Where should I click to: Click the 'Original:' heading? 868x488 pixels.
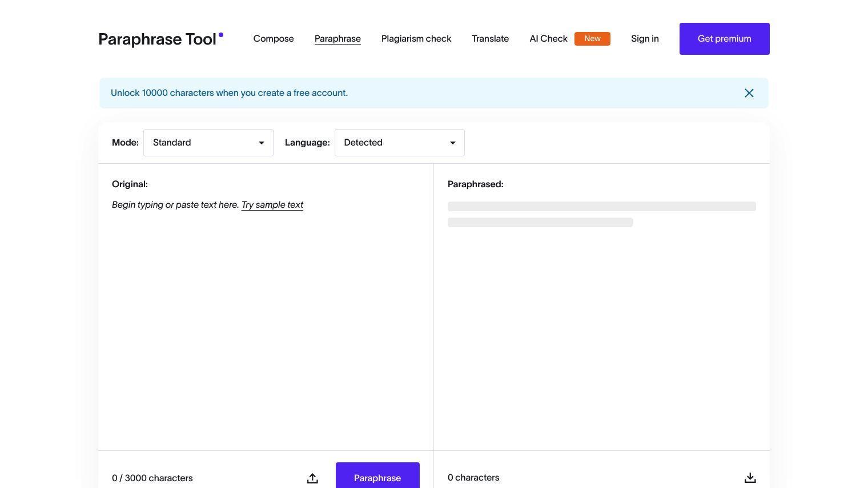(x=130, y=184)
